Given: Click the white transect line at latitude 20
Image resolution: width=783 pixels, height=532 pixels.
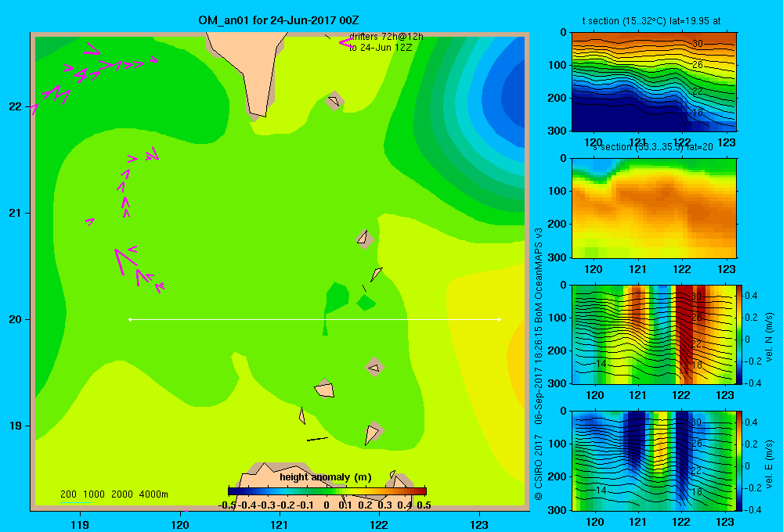Looking at the screenshot, I should (315, 319).
